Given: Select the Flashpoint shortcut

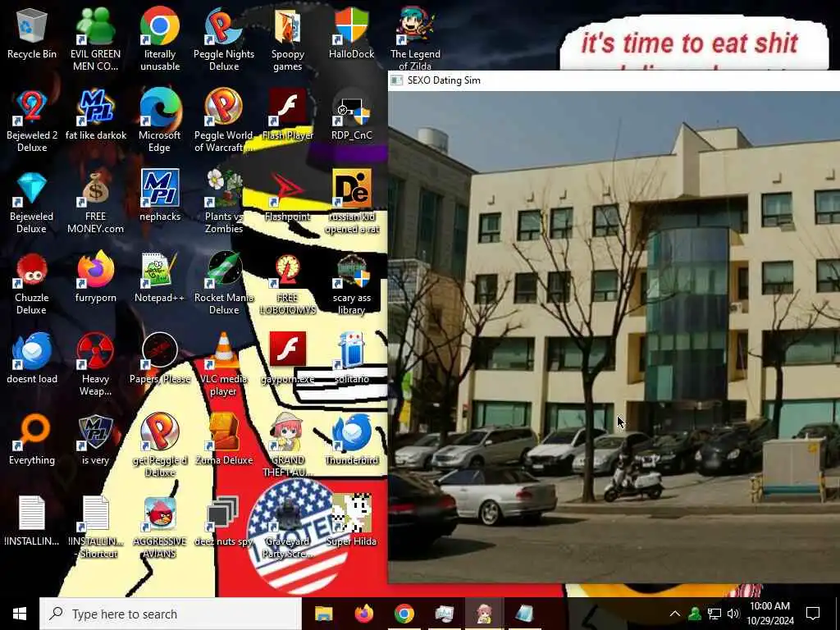Looking at the screenshot, I should point(288,198).
